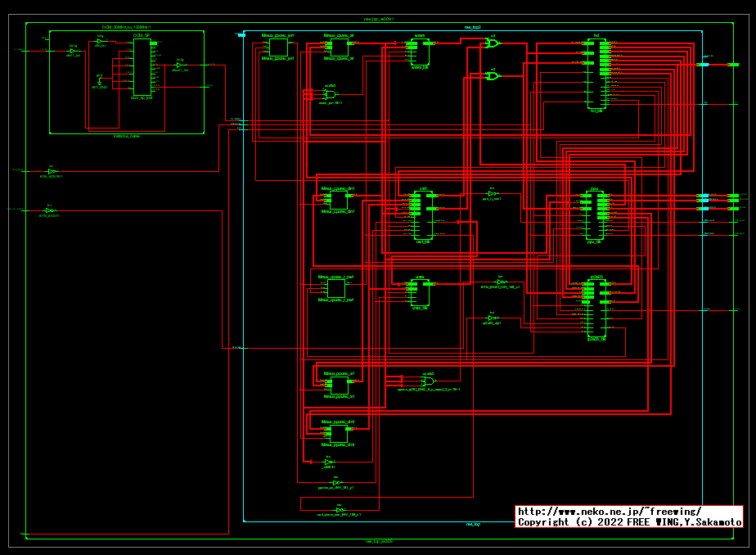Click the AND gate below Mmux_cpumc_a1
Viewport: 756px width, 555px height.
point(330,95)
